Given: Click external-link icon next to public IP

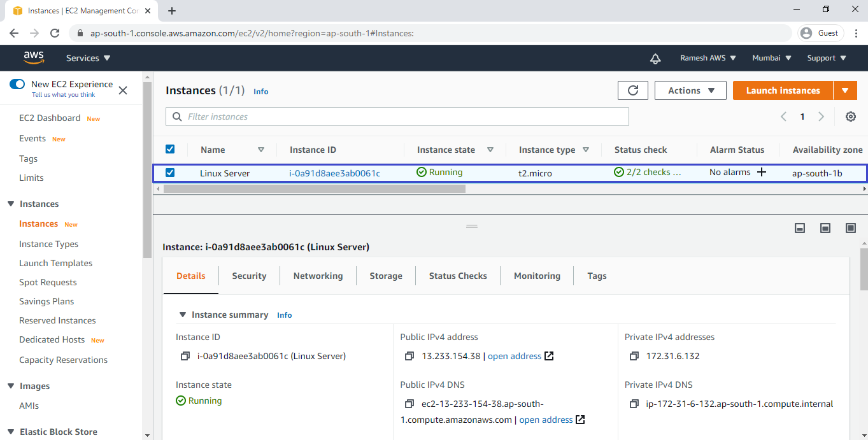Looking at the screenshot, I should (x=549, y=356).
